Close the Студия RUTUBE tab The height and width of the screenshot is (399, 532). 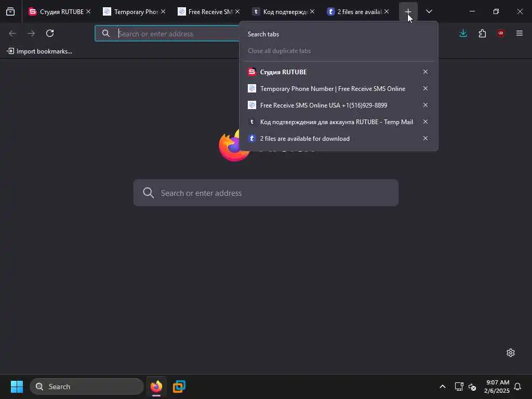click(88, 11)
